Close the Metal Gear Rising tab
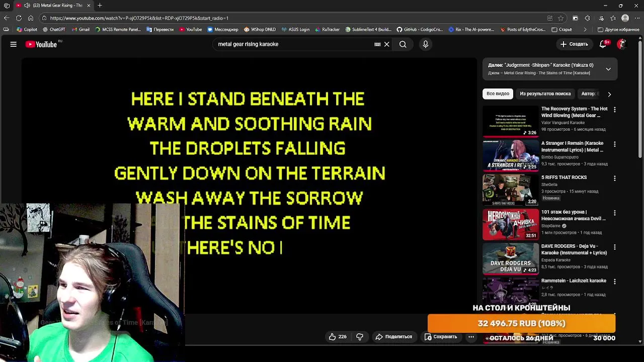 click(89, 6)
